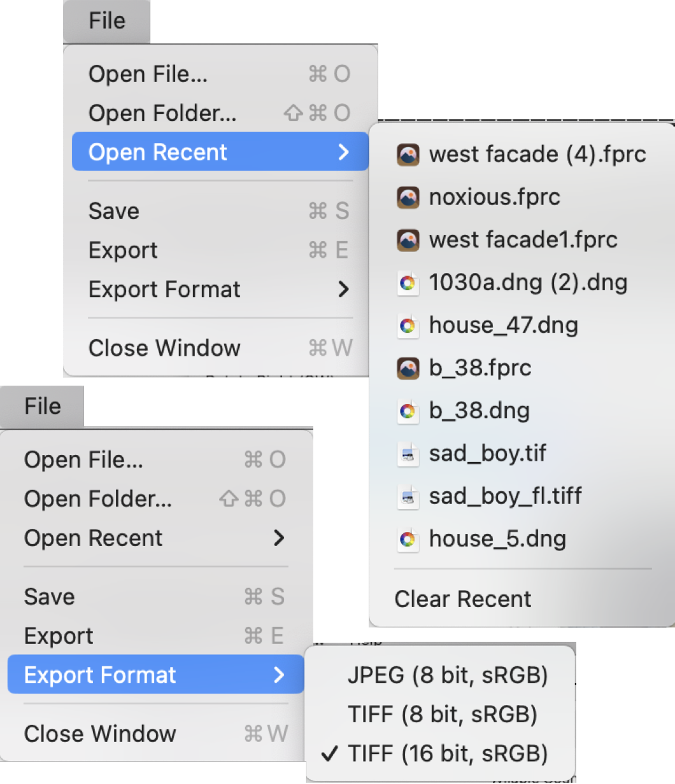Image resolution: width=675 pixels, height=784 pixels.
Task: Switch export format to TIFF (8 bit, sRGB)
Action: 440,714
